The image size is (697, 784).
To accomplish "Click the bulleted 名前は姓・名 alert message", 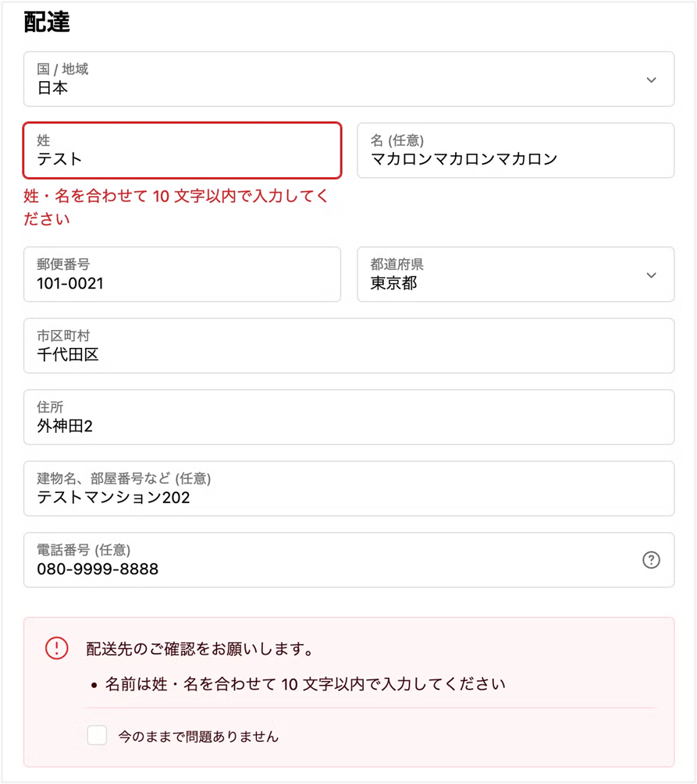I will pyautogui.click(x=304, y=685).
